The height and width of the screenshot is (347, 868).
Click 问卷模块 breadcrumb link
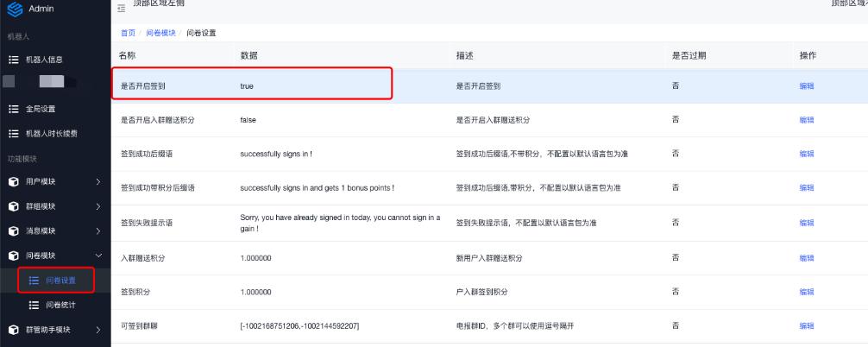(160, 33)
